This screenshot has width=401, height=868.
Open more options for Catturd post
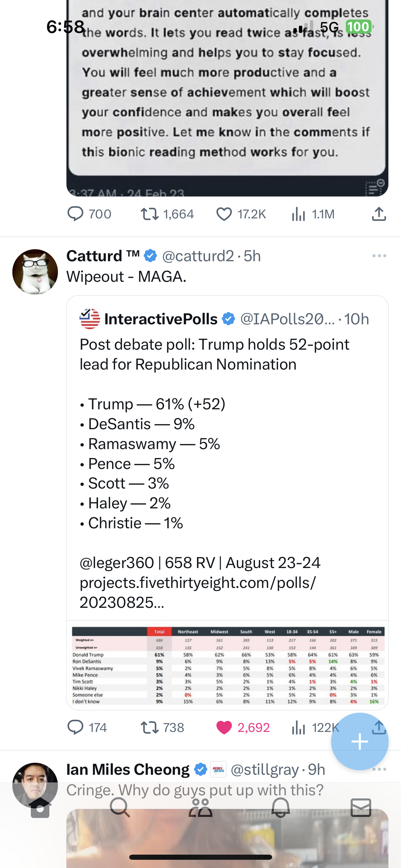point(379,256)
